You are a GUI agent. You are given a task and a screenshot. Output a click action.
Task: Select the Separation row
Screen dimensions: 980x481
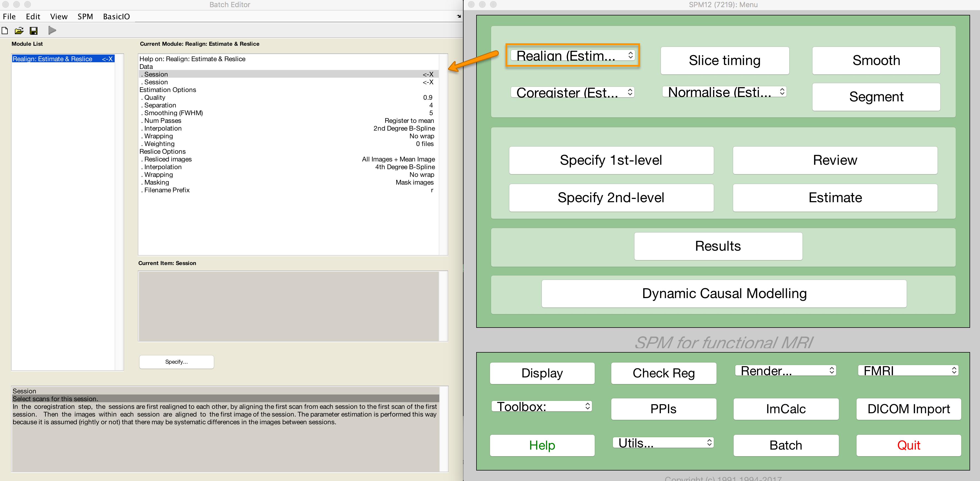pyautogui.click(x=288, y=105)
